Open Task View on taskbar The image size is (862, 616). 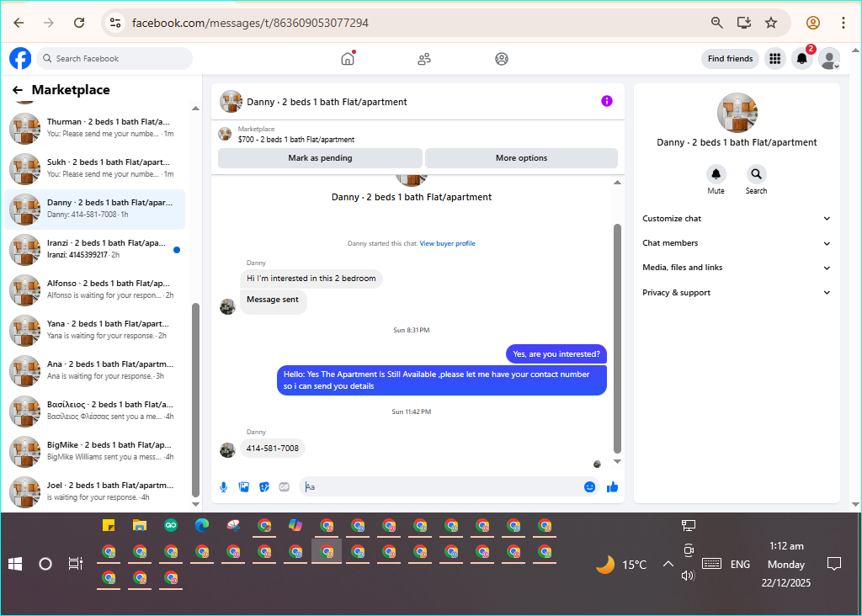(75, 564)
